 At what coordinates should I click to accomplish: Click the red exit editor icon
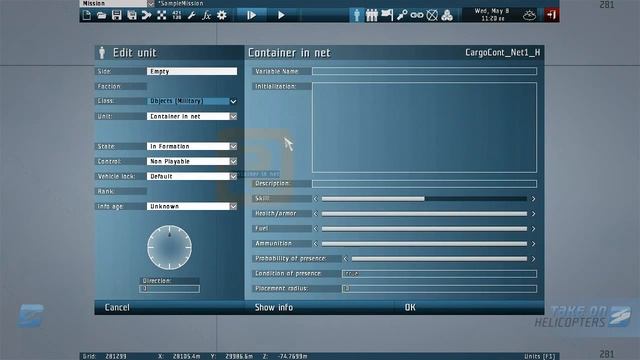pos(551,16)
